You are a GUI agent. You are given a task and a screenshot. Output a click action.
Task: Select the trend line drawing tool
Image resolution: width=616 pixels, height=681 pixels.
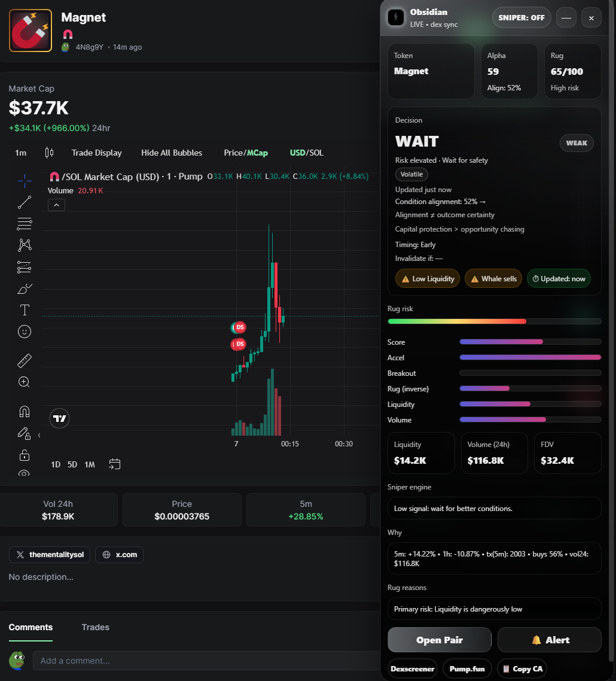(x=25, y=202)
